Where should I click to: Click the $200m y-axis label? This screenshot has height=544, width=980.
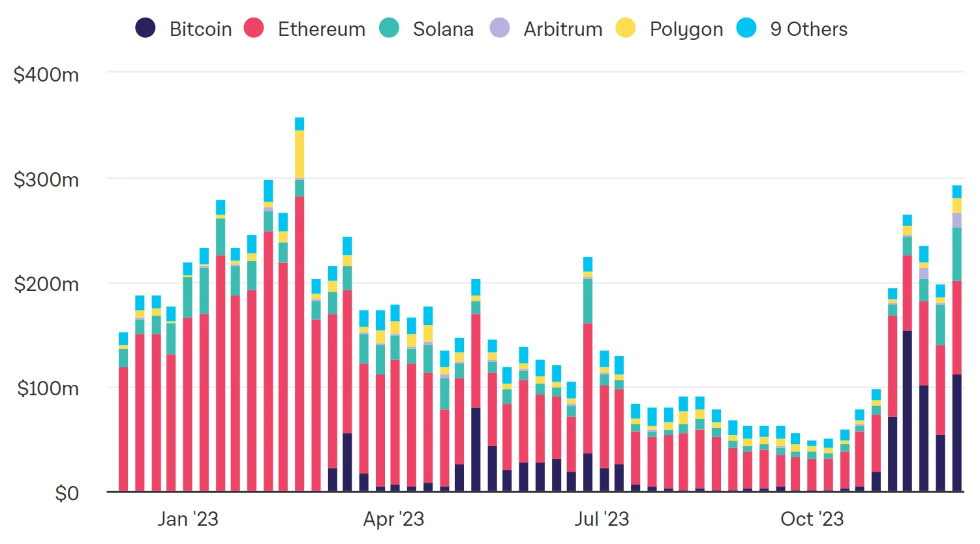[x=46, y=284]
